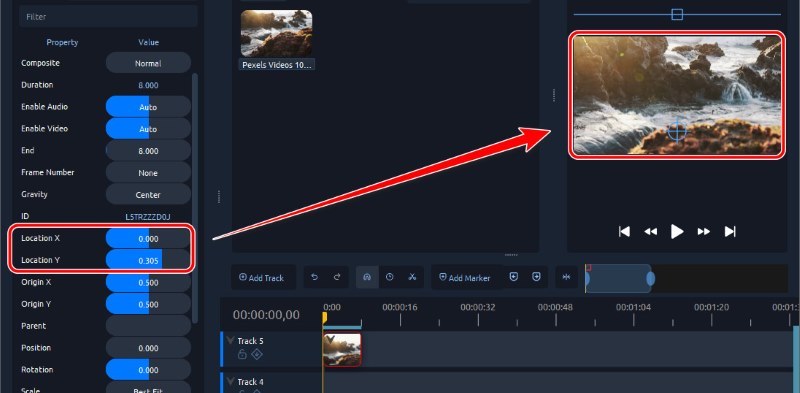Select the video clip on Track 5

pos(342,350)
